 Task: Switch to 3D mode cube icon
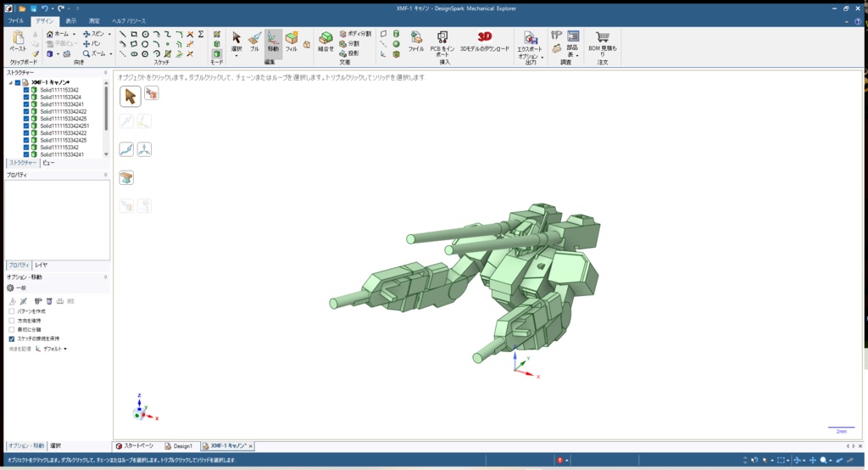pos(217,53)
